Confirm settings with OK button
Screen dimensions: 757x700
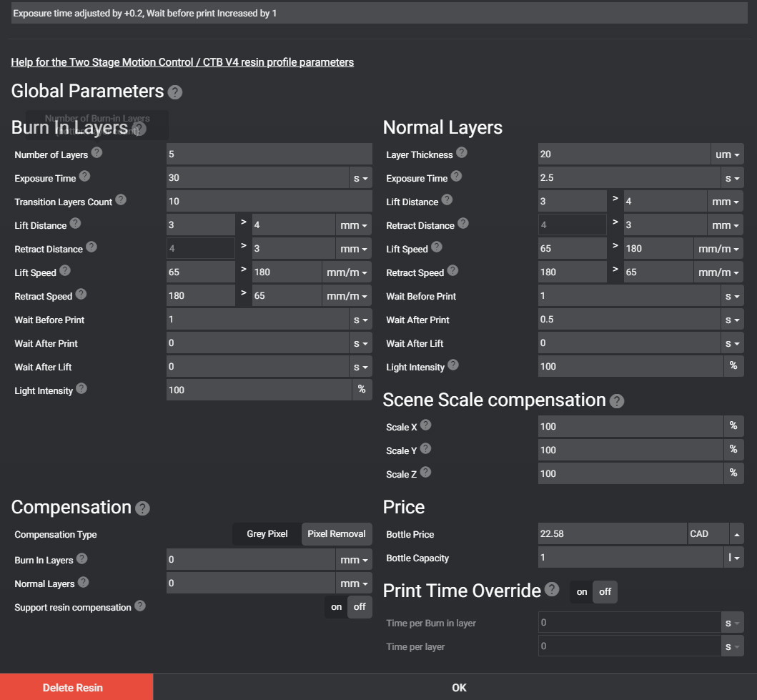pyautogui.click(x=459, y=687)
